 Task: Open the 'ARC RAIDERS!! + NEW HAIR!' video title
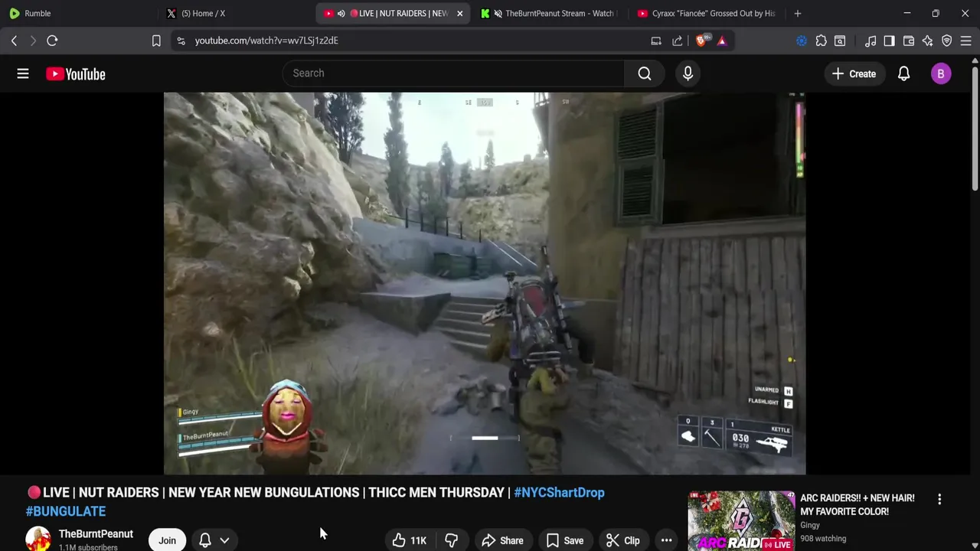[x=857, y=504]
